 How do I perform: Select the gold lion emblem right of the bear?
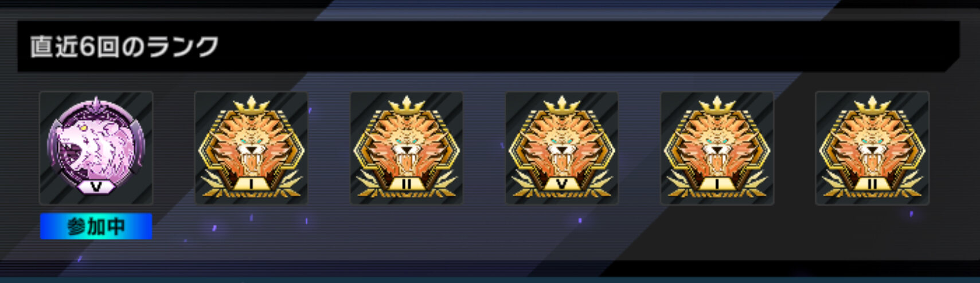click(x=251, y=148)
